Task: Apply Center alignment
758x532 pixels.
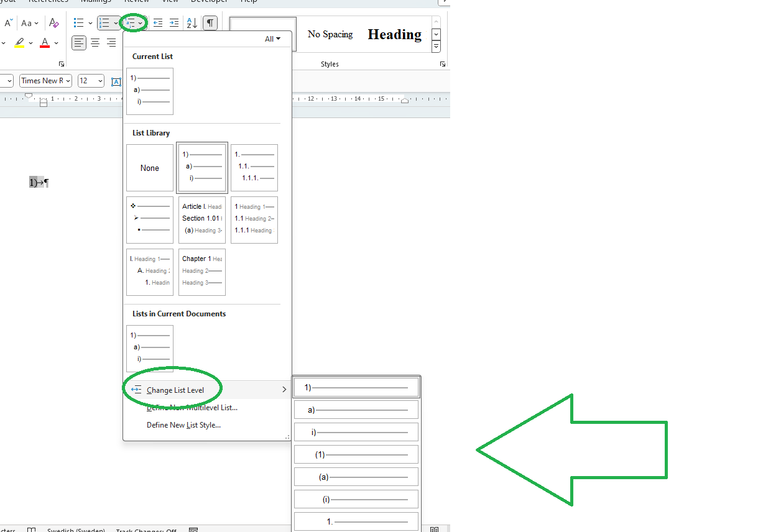Action: tap(95, 42)
